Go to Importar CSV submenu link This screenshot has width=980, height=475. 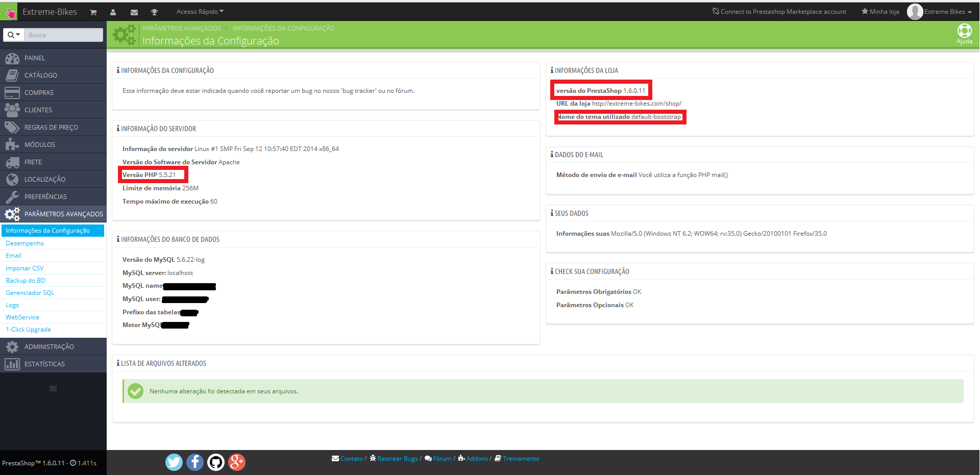tap(24, 268)
